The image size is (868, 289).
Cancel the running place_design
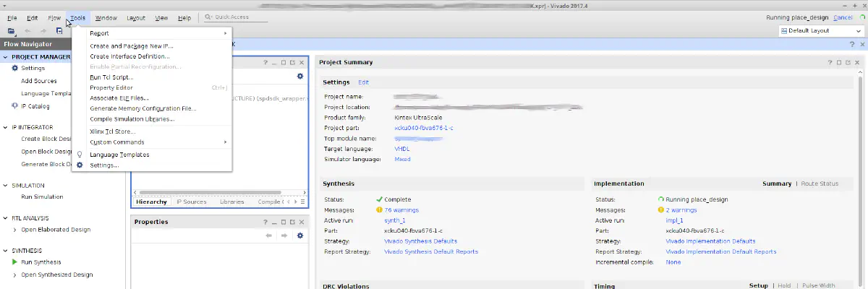click(x=843, y=17)
